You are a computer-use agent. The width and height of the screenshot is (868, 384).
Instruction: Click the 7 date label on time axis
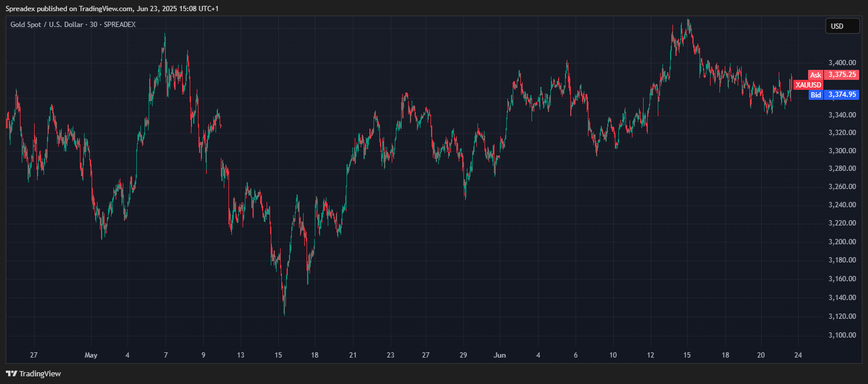coord(166,355)
